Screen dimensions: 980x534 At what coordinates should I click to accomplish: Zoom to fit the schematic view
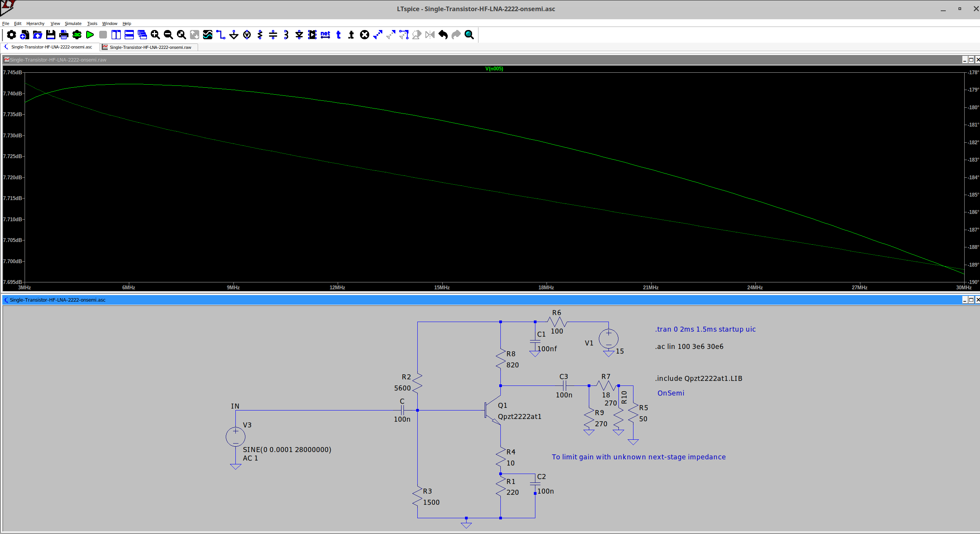(181, 35)
